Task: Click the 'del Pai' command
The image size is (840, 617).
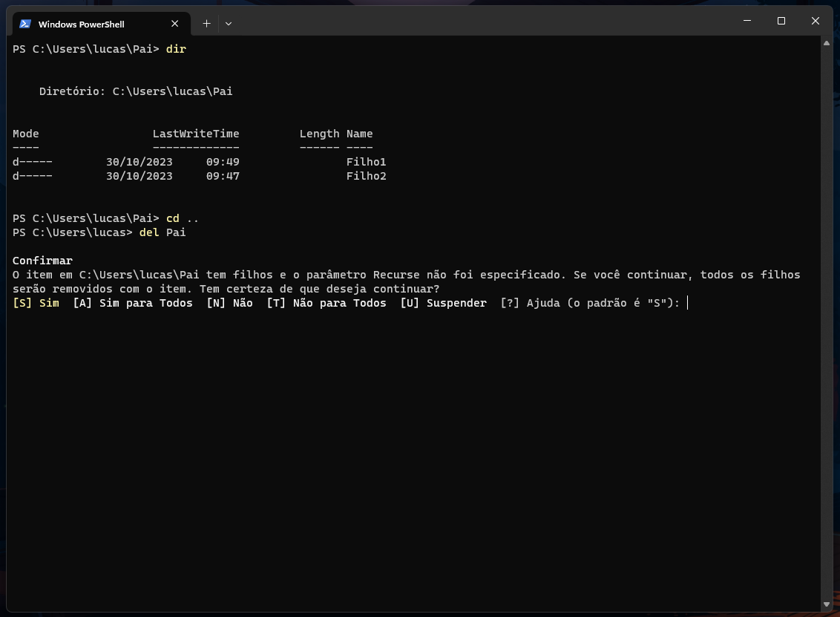Action: 163,232
